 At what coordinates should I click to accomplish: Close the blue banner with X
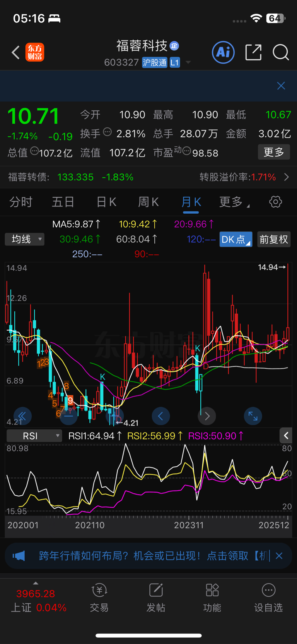point(281,86)
